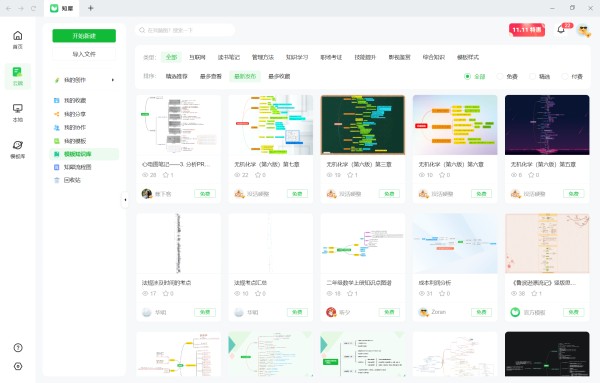
Task: Open new tab with plus button
Action: pos(91,8)
